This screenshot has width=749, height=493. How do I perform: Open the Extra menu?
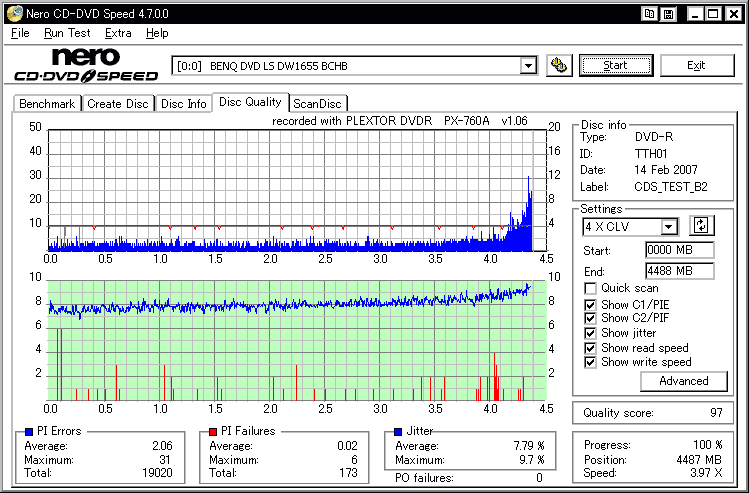pyautogui.click(x=118, y=33)
